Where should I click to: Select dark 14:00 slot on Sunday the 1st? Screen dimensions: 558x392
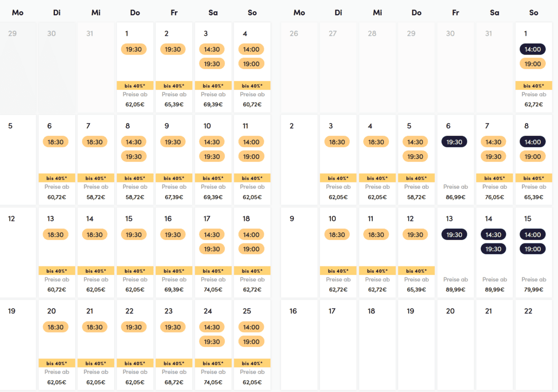533,49
